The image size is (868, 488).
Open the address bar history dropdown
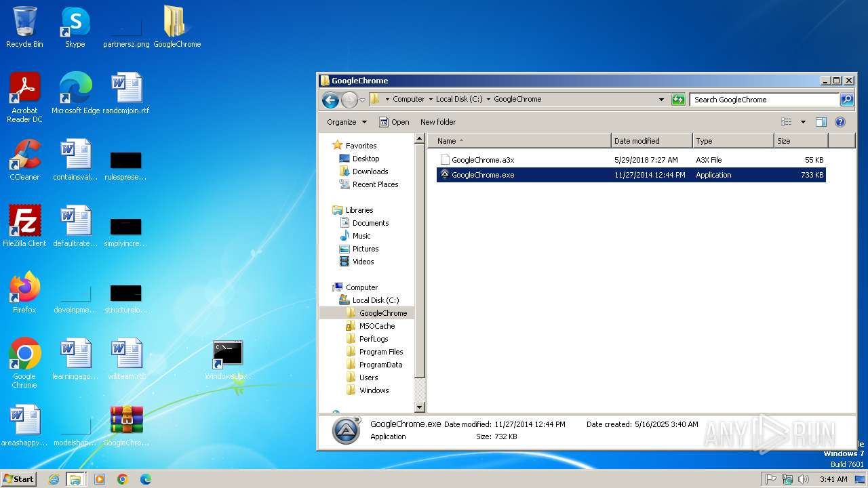click(x=662, y=100)
